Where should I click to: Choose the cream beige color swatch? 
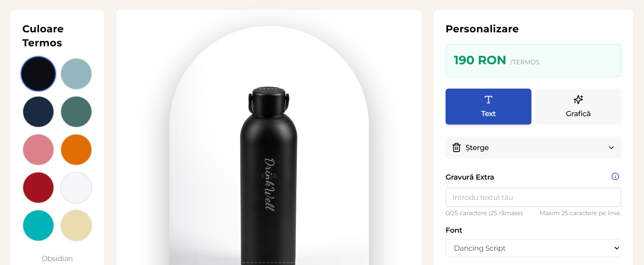76,225
